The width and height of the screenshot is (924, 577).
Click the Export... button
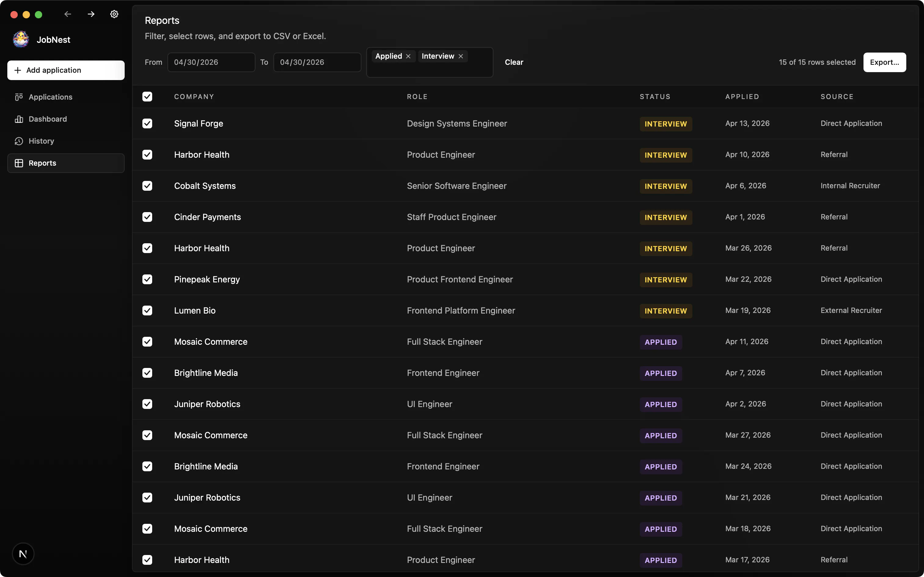click(884, 62)
